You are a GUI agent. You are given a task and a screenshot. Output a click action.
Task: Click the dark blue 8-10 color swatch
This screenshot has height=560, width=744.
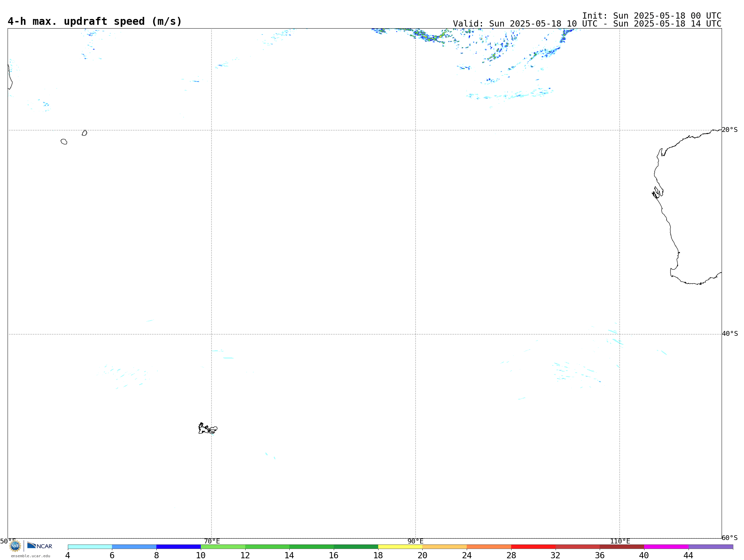point(178,547)
